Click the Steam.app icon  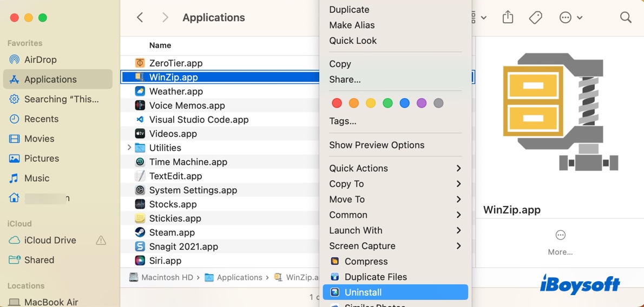point(140,232)
